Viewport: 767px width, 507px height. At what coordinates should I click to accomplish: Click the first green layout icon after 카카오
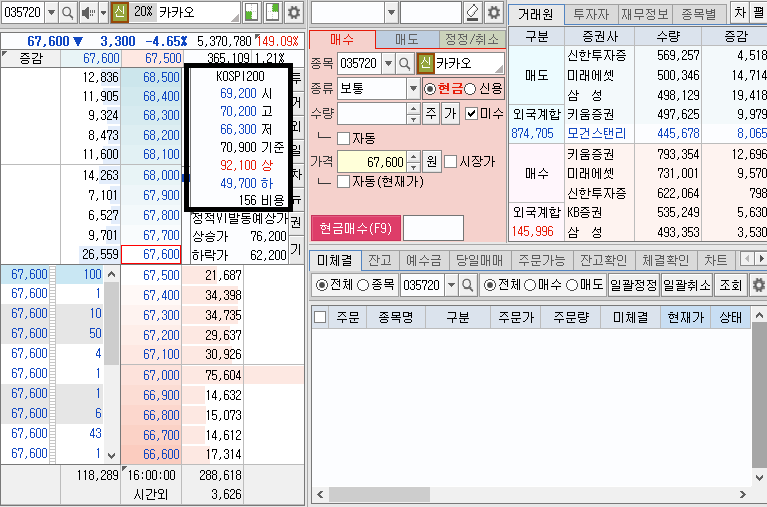click(x=251, y=13)
